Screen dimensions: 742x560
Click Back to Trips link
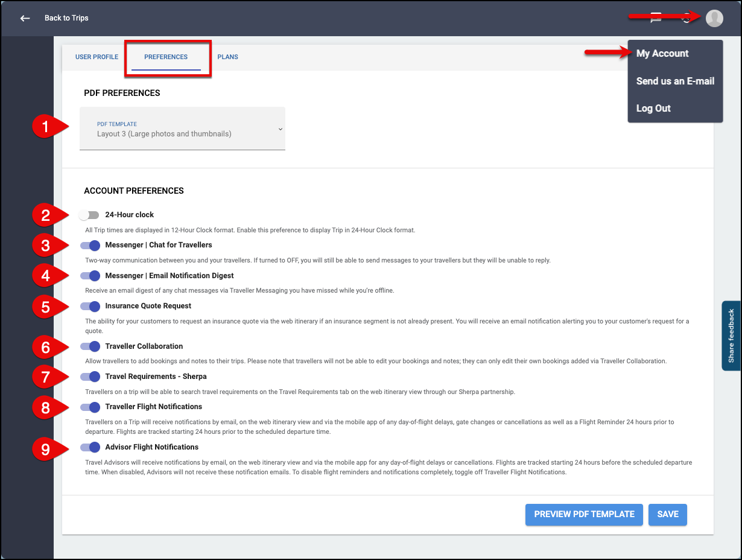point(66,18)
